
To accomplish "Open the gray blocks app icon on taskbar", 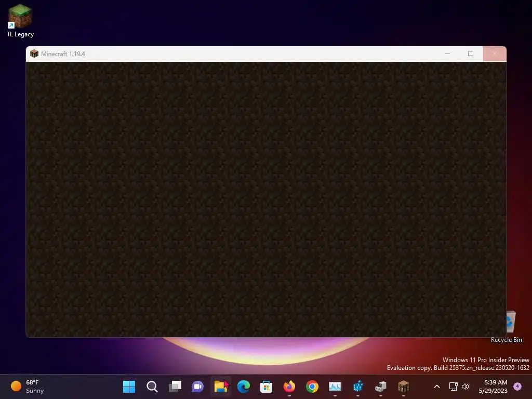I will [x=381, y=387].
